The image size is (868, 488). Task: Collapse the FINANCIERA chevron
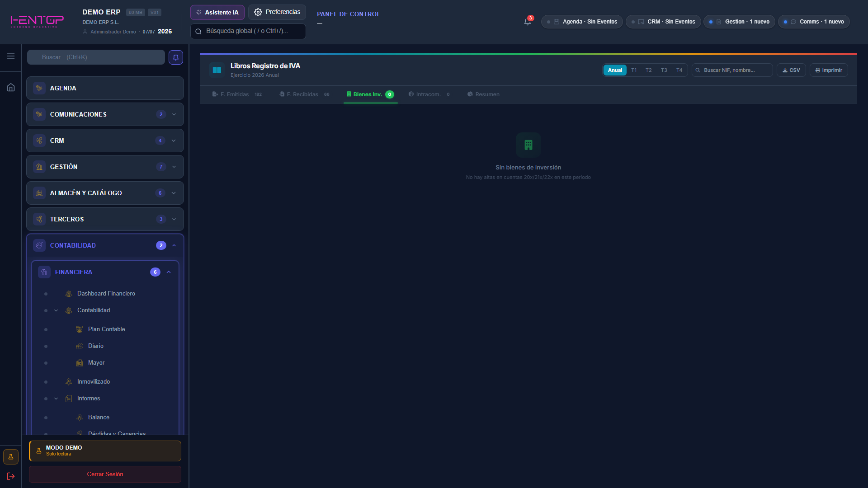point(169,272)
